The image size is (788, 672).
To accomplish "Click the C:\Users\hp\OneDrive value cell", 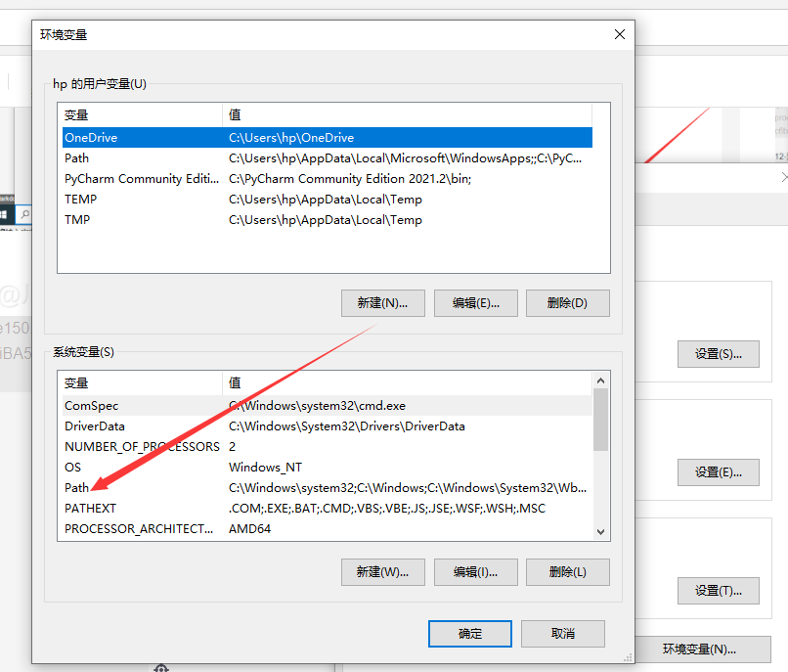I will pos(291,137).
